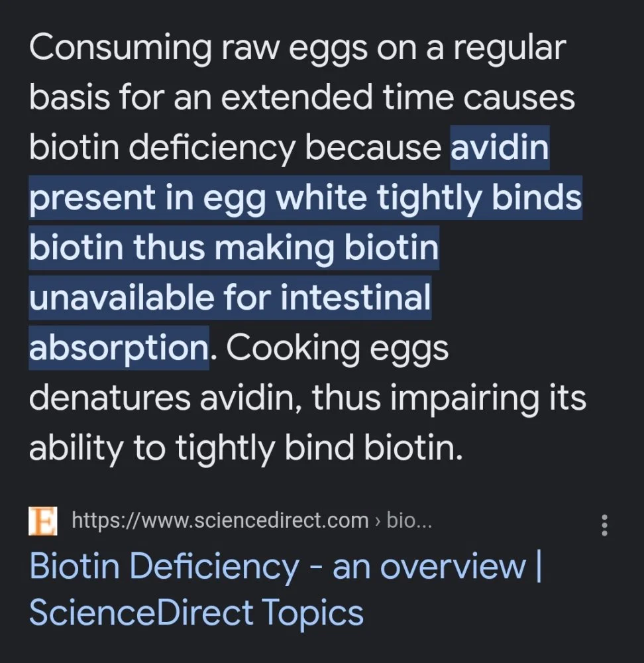The width and height of the screenshot is (644, 663).
Task: Click 'ScienceDirect Topics' in the result title
Action: (196, 612)
